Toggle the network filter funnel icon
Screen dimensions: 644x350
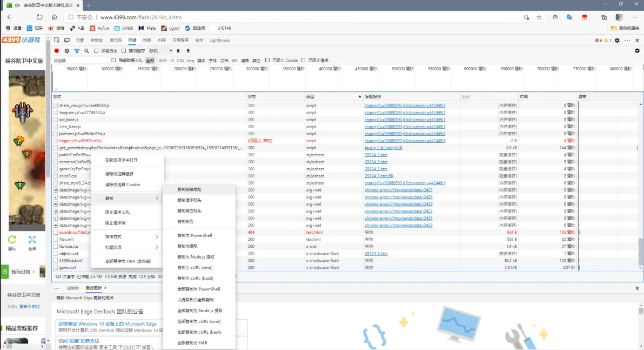click(x=77, y=51)
